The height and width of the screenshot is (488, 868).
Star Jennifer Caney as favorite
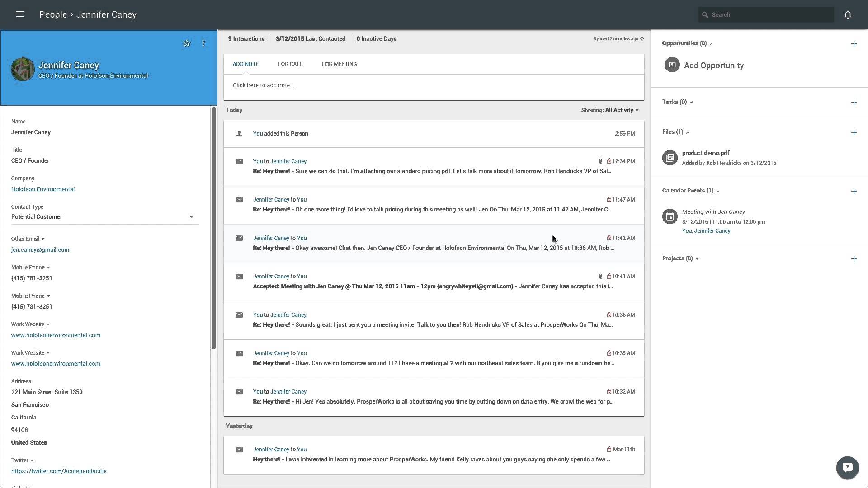click(x=187, y=43)
